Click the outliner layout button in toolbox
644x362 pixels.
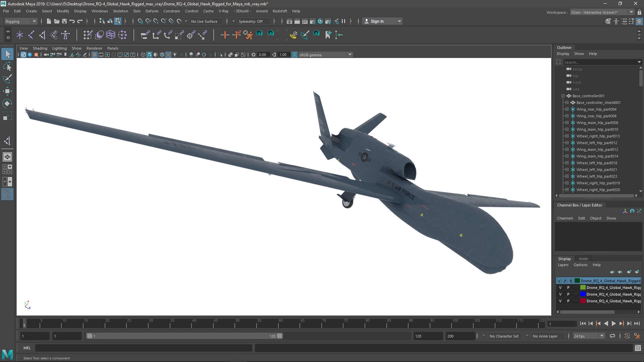[7, 194]
